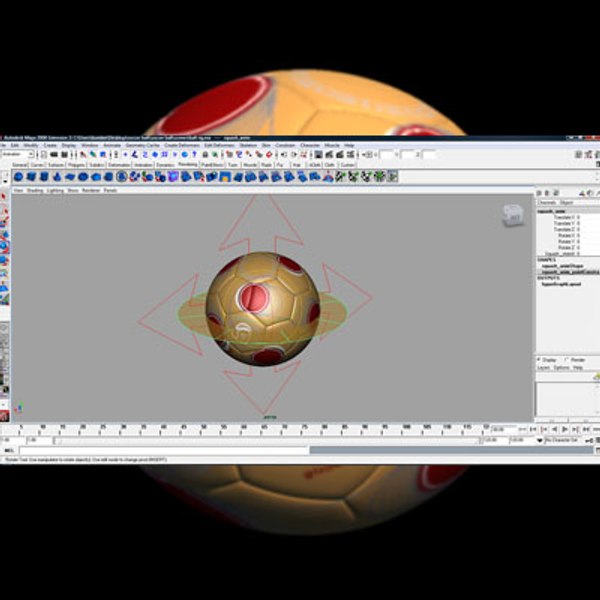Screen dimensions: 600x600
Task: Switch to the Polygons shelf tab
Action: click(x=76, y=165)
